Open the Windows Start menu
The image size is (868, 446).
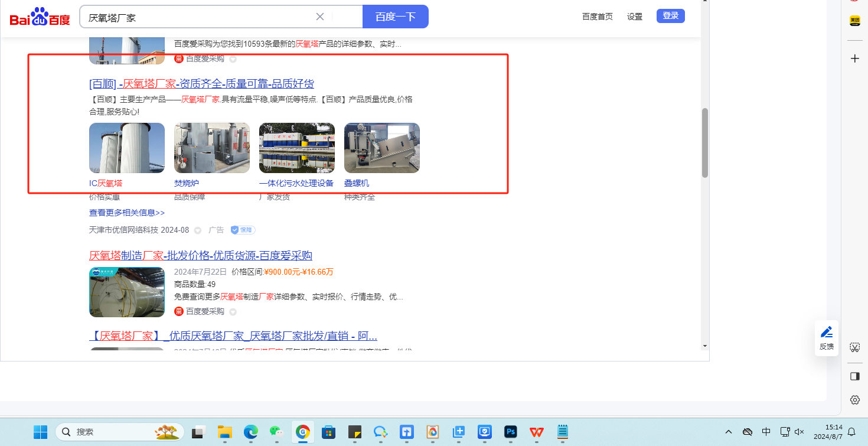tap(40, 432)
